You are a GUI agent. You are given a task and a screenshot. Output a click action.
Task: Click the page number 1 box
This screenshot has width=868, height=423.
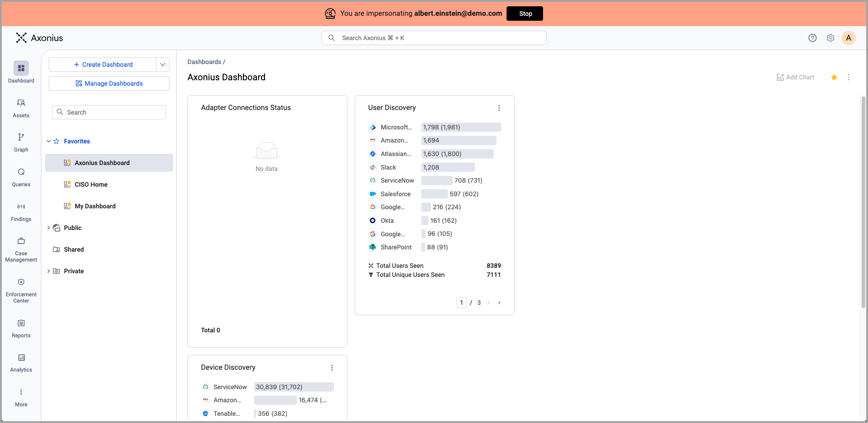[461, 303]
